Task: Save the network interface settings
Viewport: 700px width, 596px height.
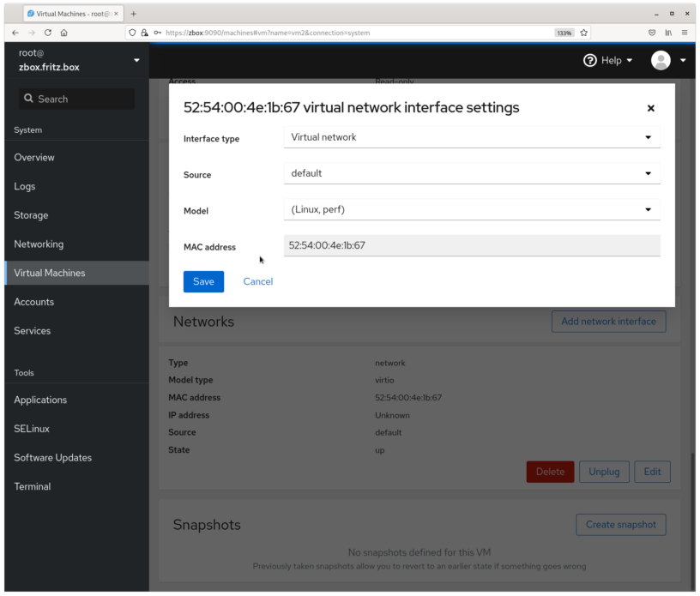Action: [203, 281]
